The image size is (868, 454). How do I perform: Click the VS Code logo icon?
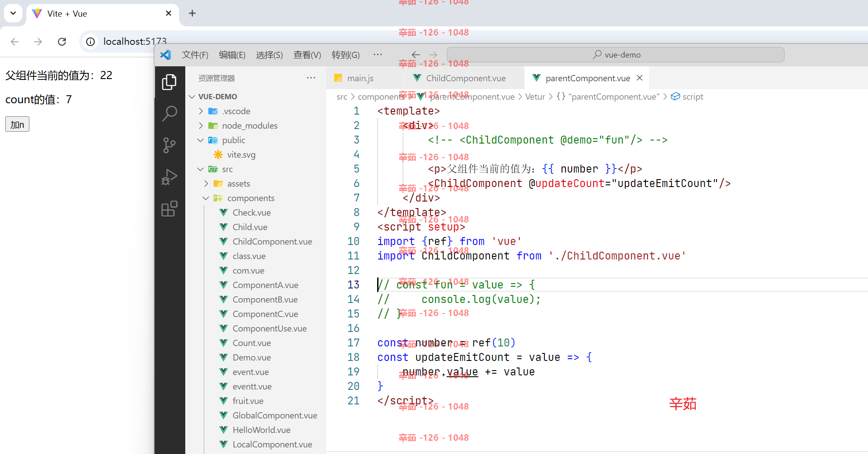[166, 55]
